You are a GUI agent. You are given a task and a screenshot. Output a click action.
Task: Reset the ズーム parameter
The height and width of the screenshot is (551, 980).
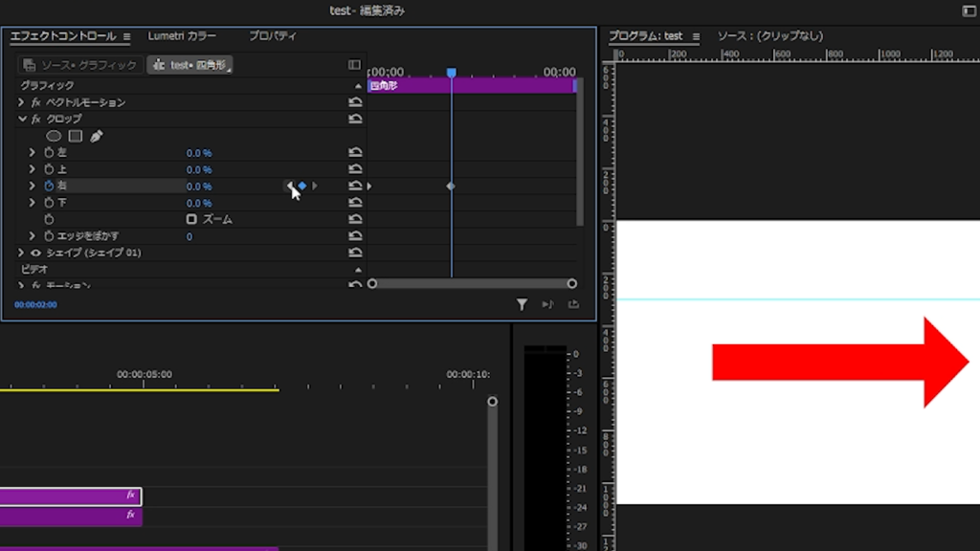coord(355,219)
